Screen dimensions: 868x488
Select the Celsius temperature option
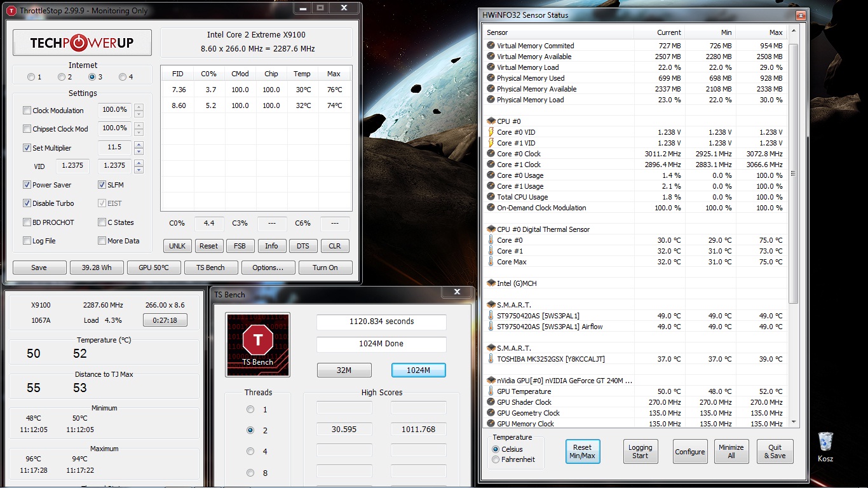click(496, 449)
